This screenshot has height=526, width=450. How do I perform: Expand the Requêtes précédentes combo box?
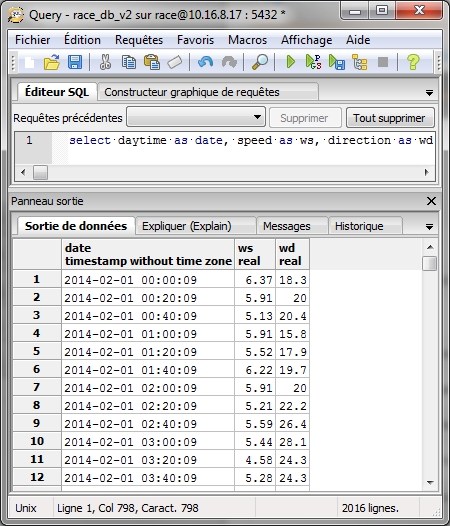(196, 117)
